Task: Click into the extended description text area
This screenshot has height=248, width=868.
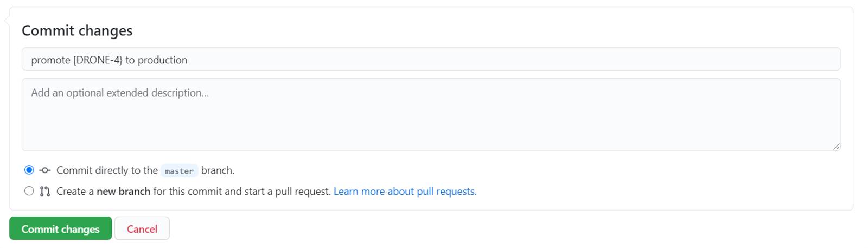Action: pyautogui.click(x=431, y=122)
